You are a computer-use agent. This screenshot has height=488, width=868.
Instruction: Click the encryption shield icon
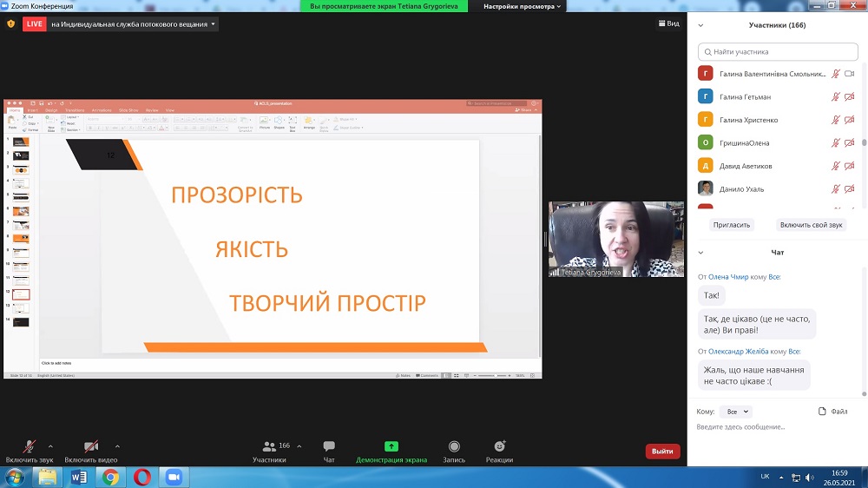(x=10, y=23)
